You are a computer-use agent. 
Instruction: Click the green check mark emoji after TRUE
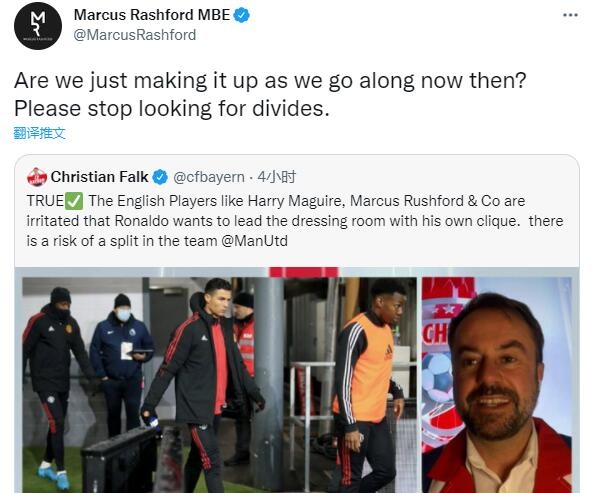tap(74, 201)
